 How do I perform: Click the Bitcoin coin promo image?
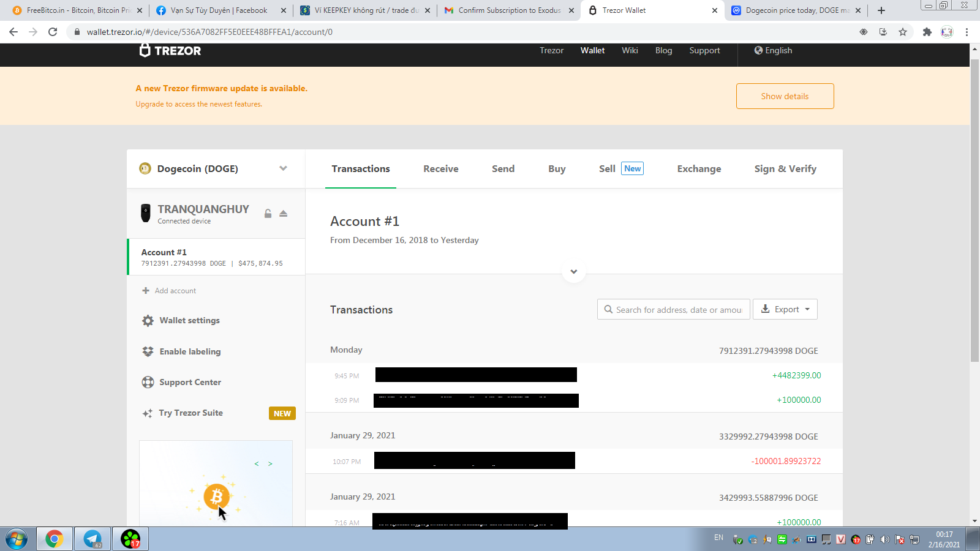(216, 496)
